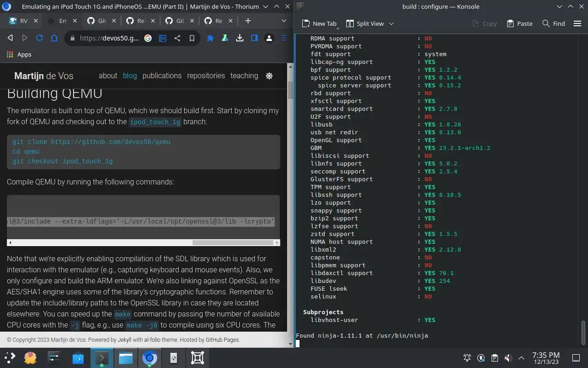The width and height of the screenshot is (588, 368).
Task: Switch to the Em browser tab
Action: (x=58, y=21)
